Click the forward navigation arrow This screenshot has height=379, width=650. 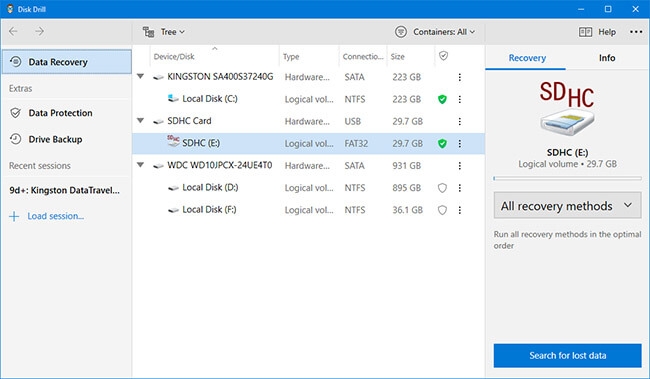(x=39, y=32)
